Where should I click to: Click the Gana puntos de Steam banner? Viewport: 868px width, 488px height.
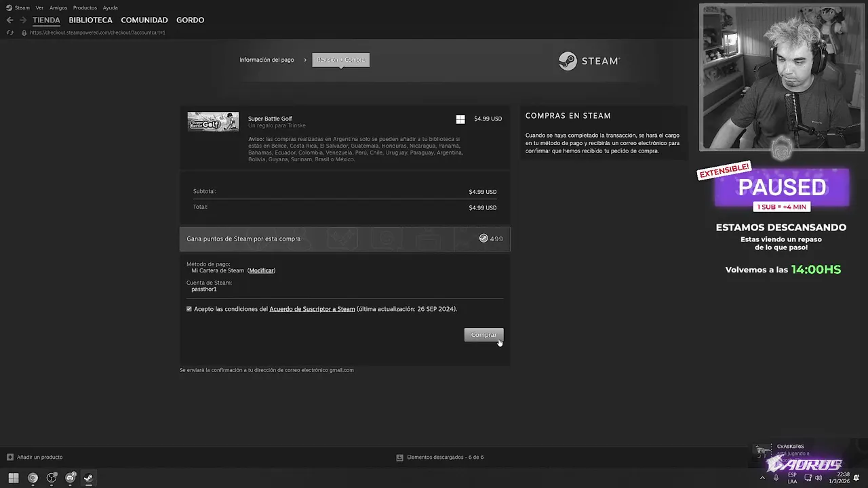click(344, 239)
